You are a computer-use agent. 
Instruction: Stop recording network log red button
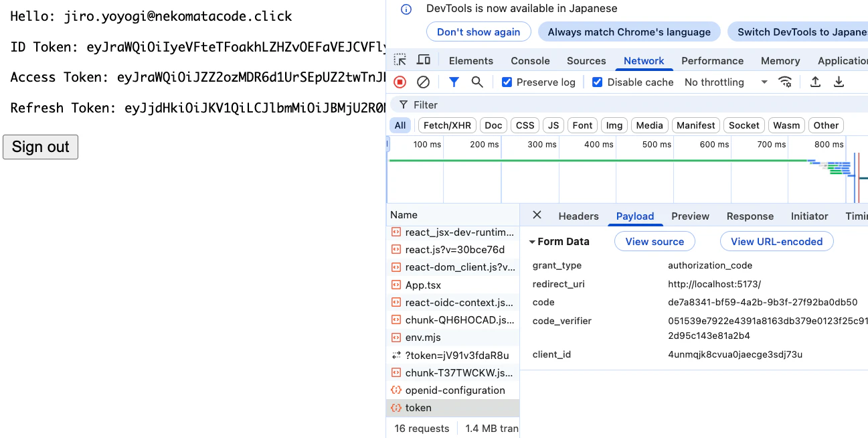coord(400,82)
